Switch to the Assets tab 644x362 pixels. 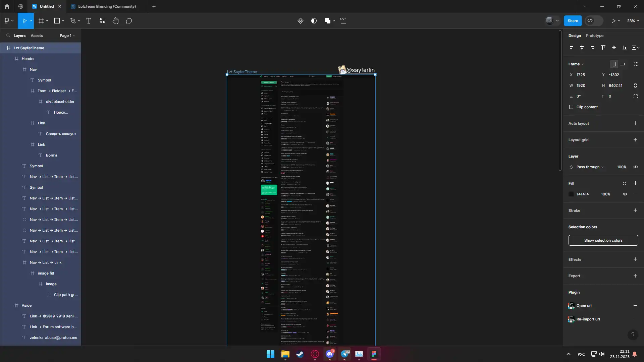[x=37, y=36]
